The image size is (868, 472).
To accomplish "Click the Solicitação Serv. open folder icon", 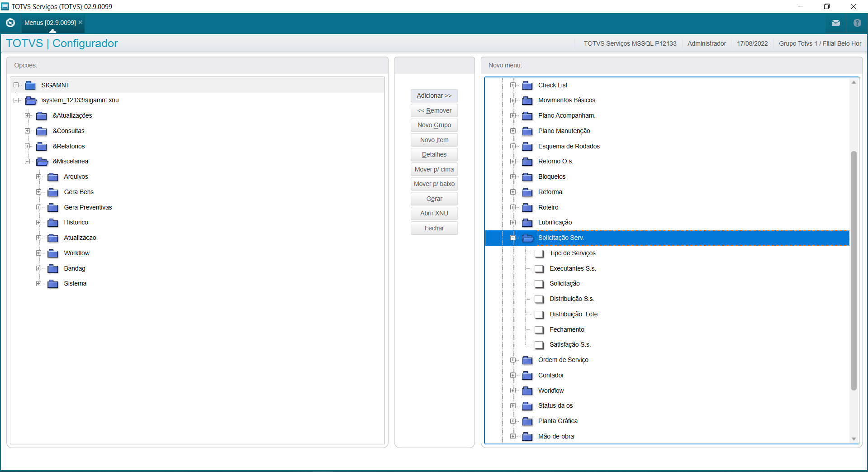I will [x=528, y=238].
